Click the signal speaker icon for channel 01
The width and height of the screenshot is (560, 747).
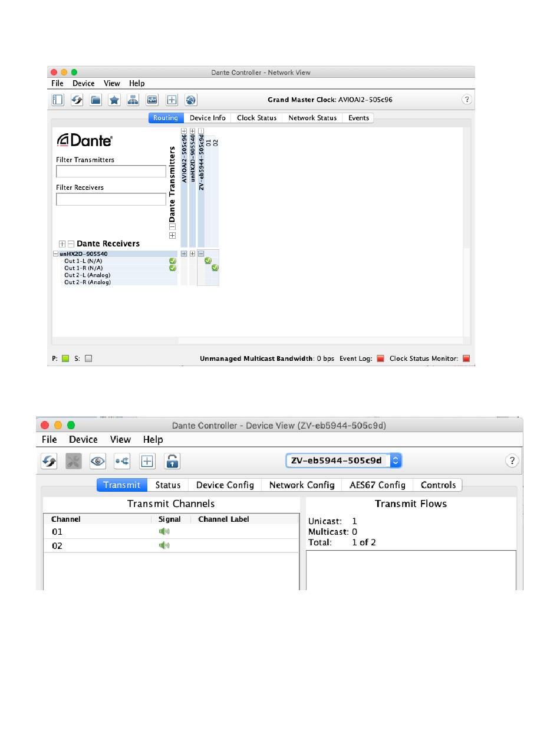(x=164, y=531)
